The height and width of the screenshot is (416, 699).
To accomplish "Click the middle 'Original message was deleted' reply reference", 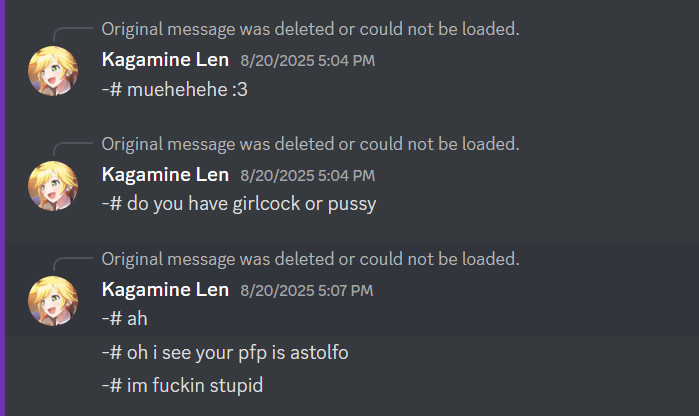I will 310,144.
